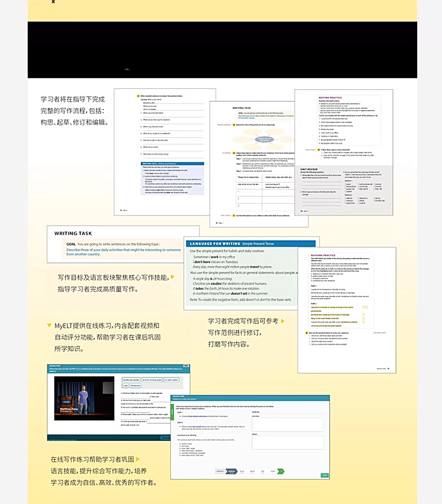The height and width of the screenshot is (504, 442).
Task: Click the line '学习者成为自信、高效、优秀的写作者。'
Action: [x=104, y=482]
